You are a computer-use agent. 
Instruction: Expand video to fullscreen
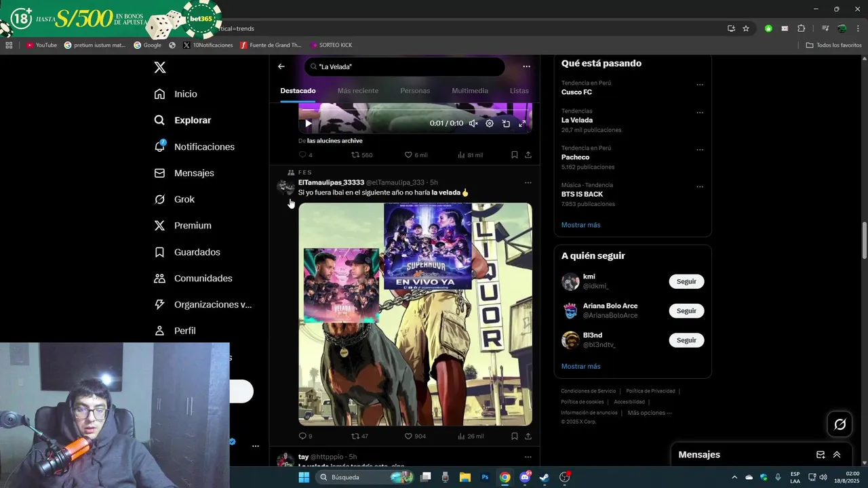coord(522,123)
